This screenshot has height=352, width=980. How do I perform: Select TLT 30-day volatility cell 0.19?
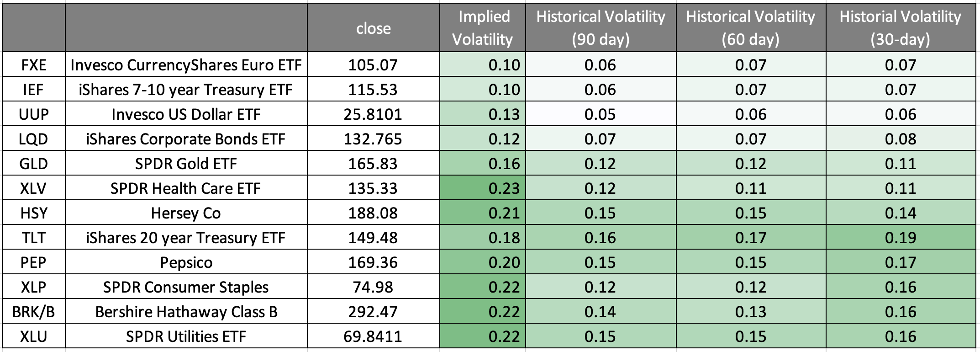click(900, 238)
